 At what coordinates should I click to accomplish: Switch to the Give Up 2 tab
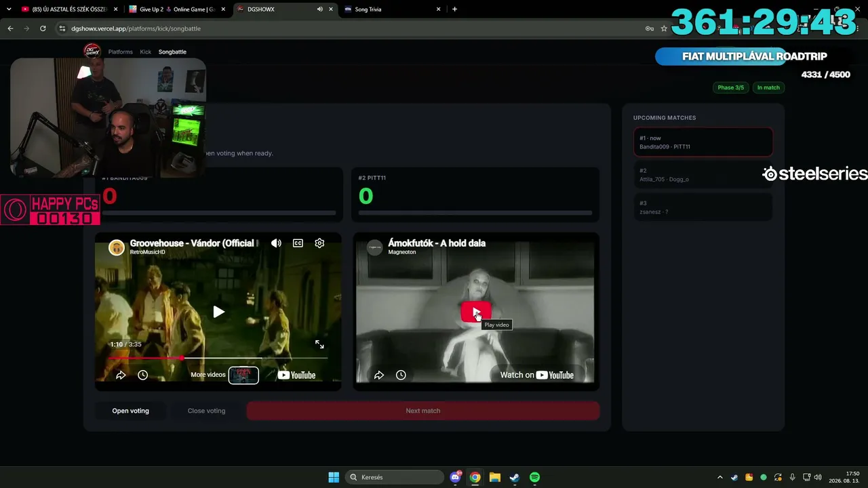point(176,9)
